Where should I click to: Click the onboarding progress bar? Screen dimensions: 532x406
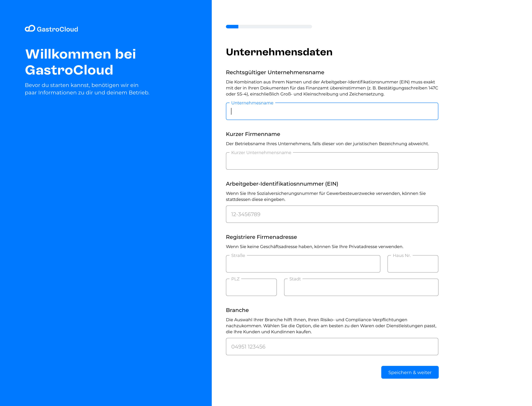coord(269,27)
